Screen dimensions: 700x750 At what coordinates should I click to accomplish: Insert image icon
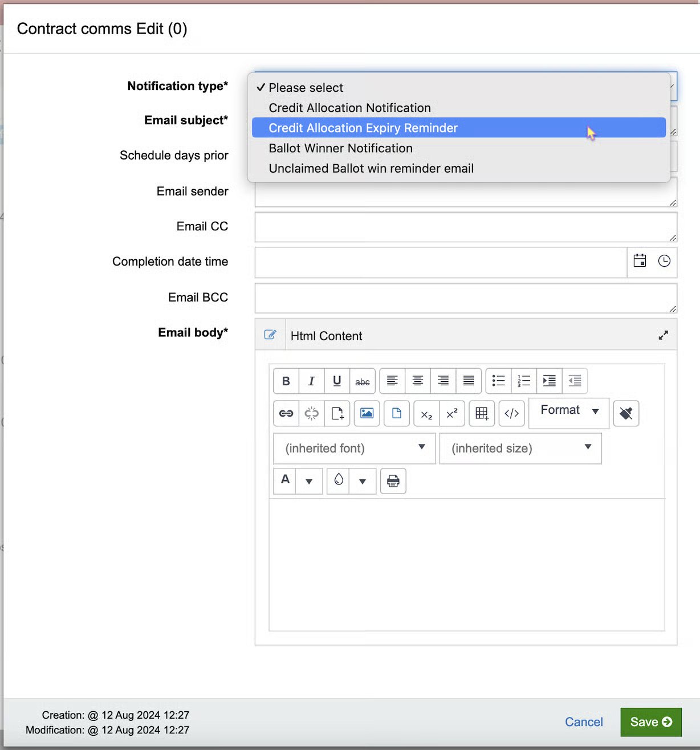[367, 413]
